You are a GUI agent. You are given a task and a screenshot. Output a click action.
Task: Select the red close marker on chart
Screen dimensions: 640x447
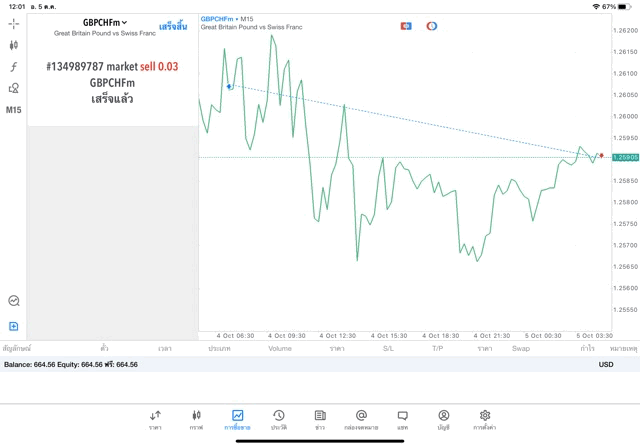601,156
